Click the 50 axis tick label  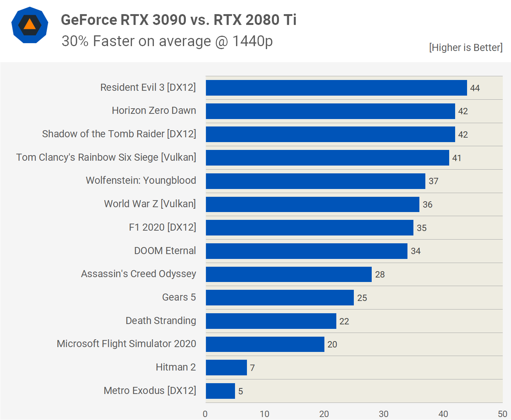click(502, 414)
